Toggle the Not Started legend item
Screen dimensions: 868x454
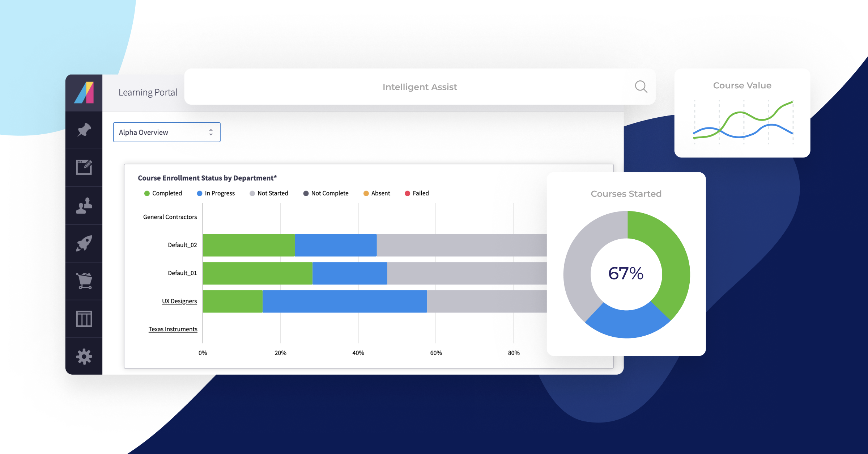269,193
